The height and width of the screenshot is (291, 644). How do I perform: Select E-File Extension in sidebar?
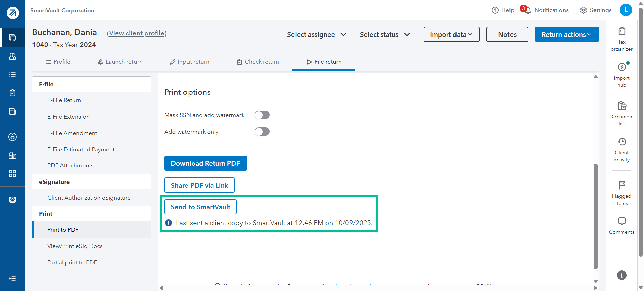68,117
